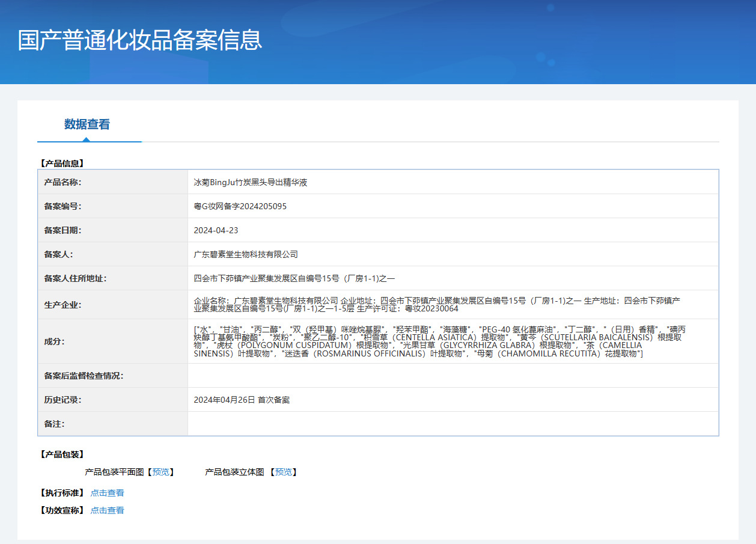The width and height of the screenshot is (756, 544).
Task: Click the 备案人住所地址 address value
Action: click(x=294, y=278)
